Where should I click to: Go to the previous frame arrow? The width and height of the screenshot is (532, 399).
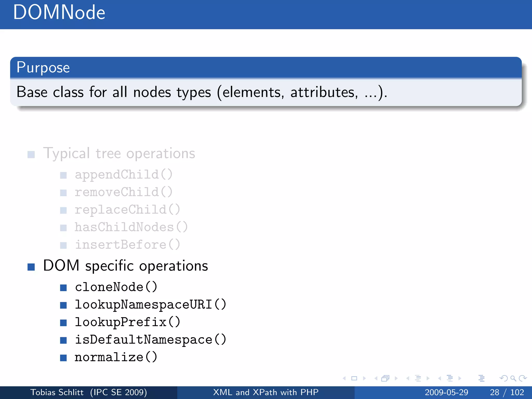(376, 378)
